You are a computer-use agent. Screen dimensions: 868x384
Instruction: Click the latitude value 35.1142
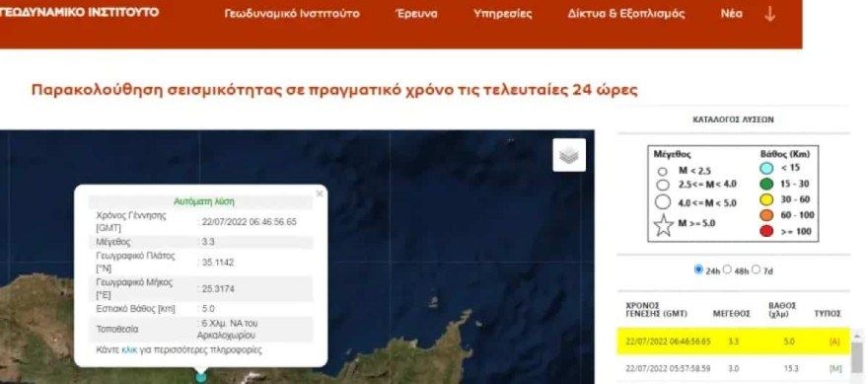[218, 263]
